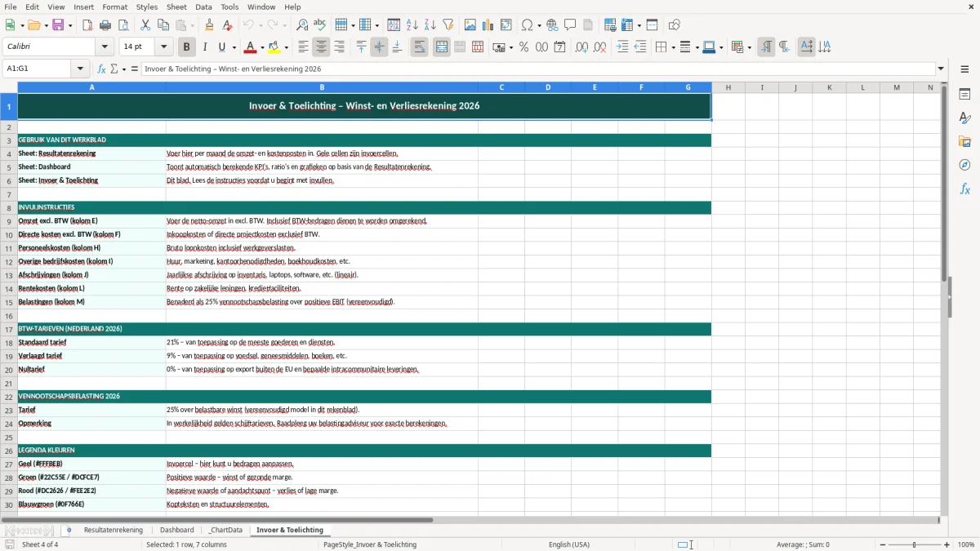The width and height of the screenshot is (980, 551).
Task: Switch to the Resultatenrekening sheet tab
Action: (114, 530)
